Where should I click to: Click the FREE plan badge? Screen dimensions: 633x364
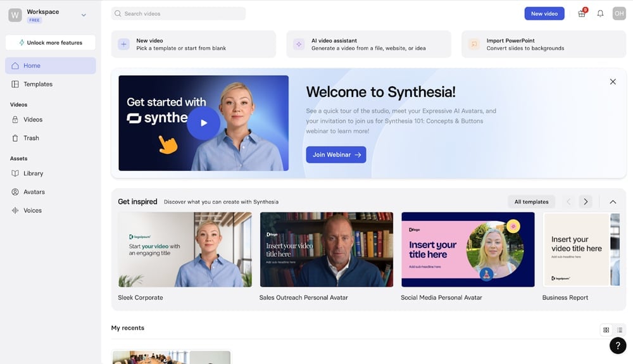tap(34, 20)
